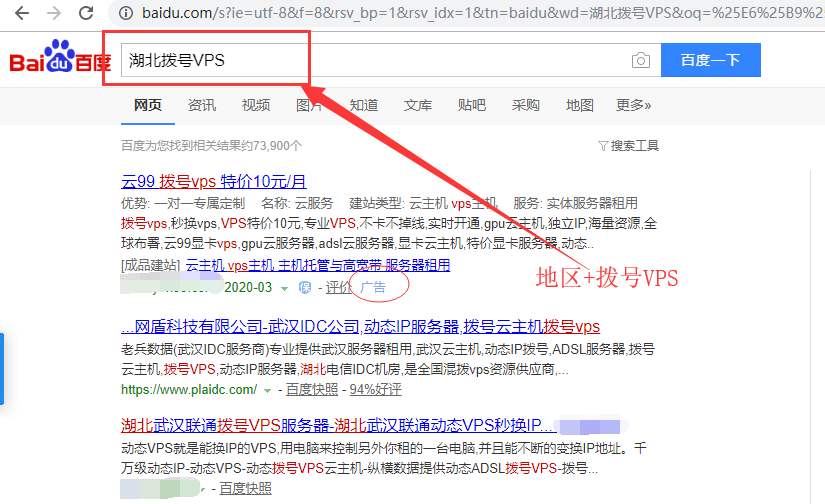The image size is (825, 504).
Task: Open the 94%好评 rating link
Action: pyautogui.click(x=376, y=390)
